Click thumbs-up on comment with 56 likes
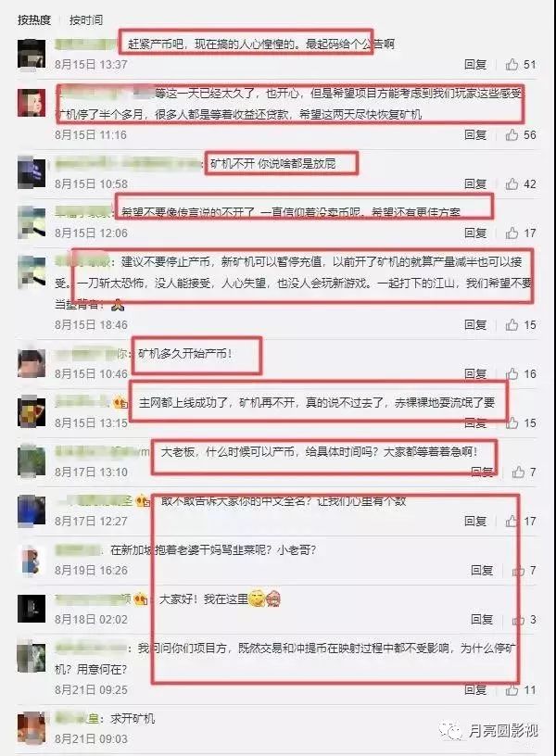Viewport: 556px width, 756px height. pos(512,134)
